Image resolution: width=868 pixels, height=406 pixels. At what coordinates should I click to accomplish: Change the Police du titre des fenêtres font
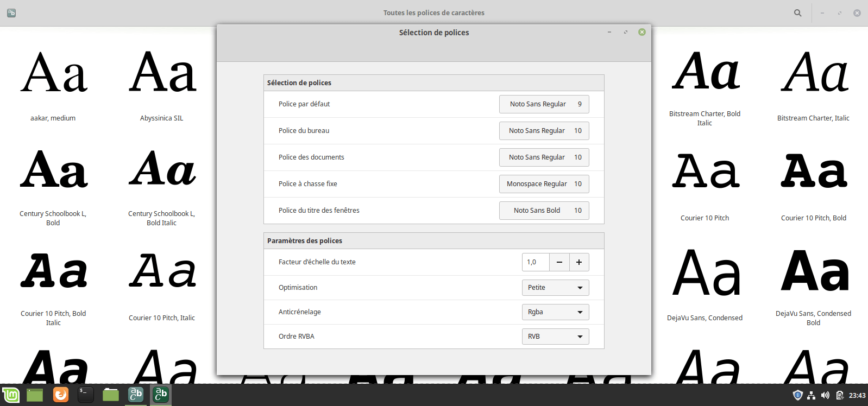click(x=544, y=211)
